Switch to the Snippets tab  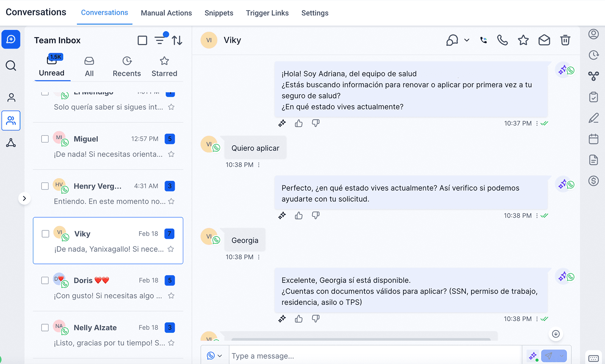point(219,13)
